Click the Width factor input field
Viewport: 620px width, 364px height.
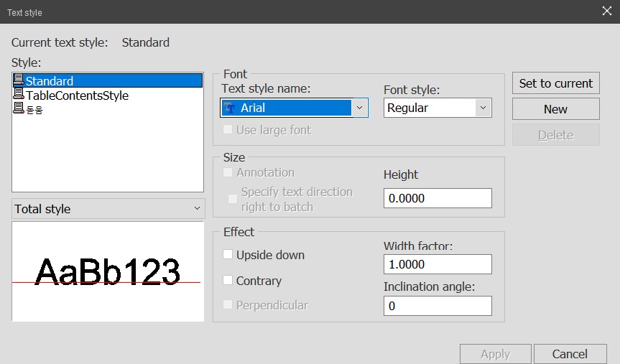tap(438, 264)
